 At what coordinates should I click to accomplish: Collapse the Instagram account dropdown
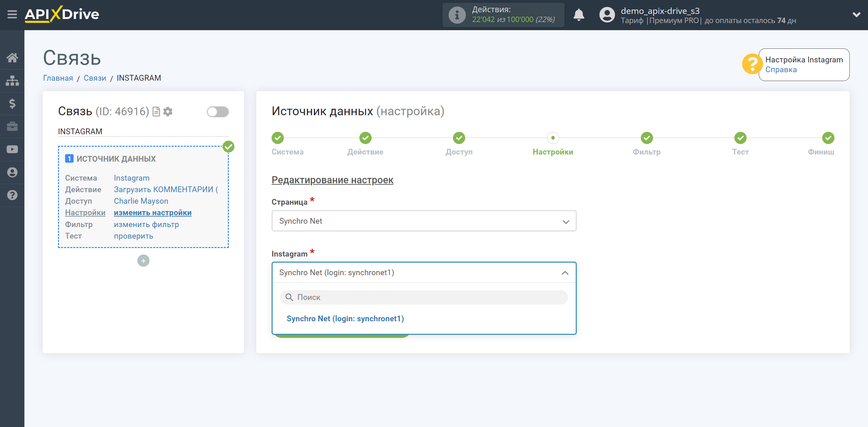pos(424,272)
